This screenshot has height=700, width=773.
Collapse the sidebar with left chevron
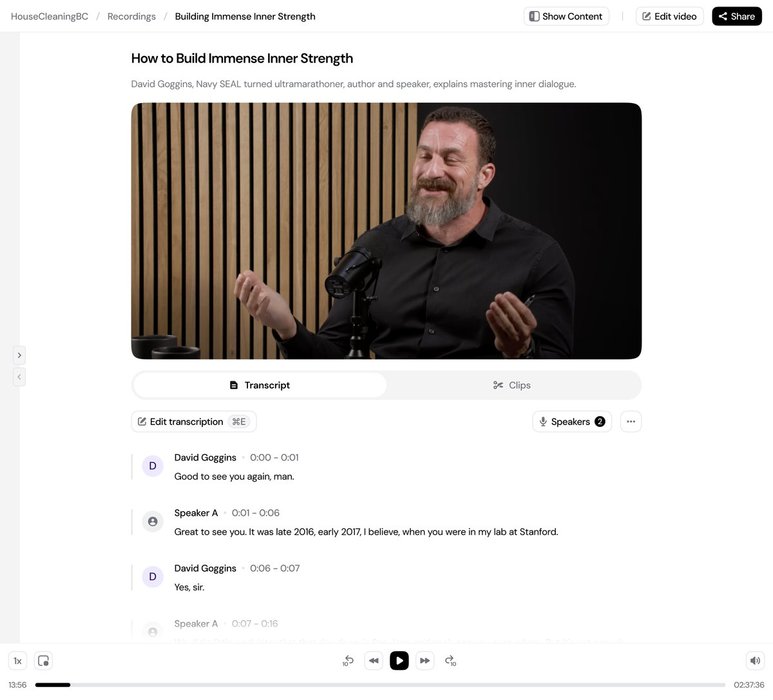pos(19,377)
